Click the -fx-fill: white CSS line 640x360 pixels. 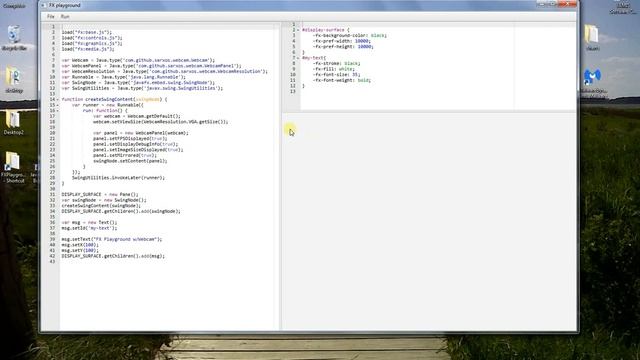point(334,69)
